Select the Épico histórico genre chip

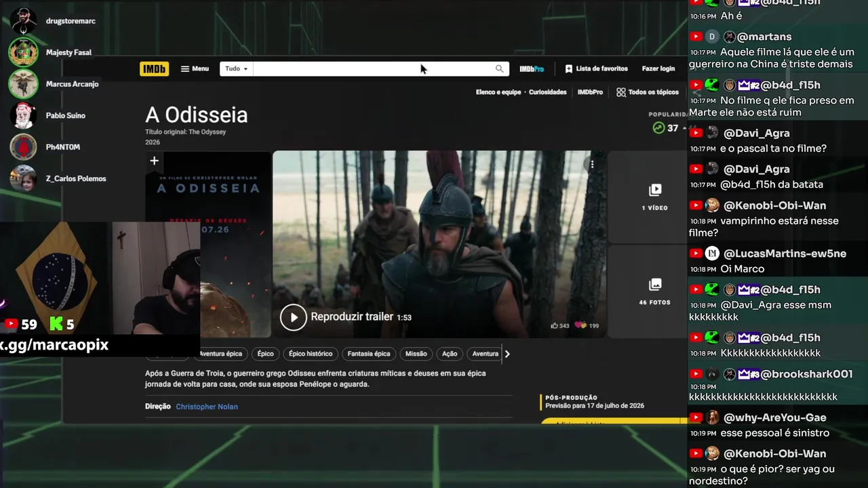pyautogui.click(x=311, y=354)
